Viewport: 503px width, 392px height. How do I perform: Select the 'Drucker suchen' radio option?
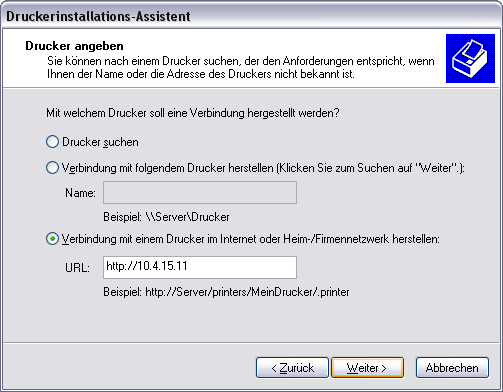coord(52,142)
